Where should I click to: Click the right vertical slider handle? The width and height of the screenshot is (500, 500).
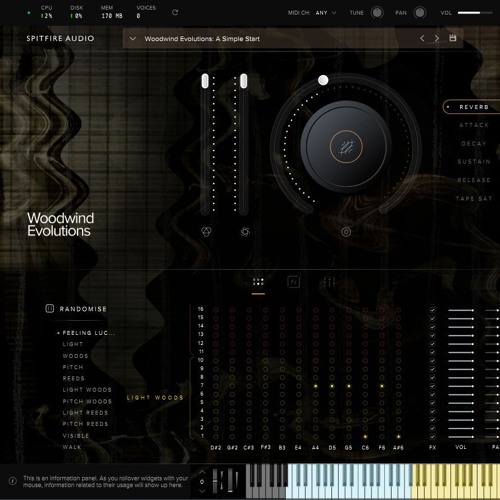244,81
